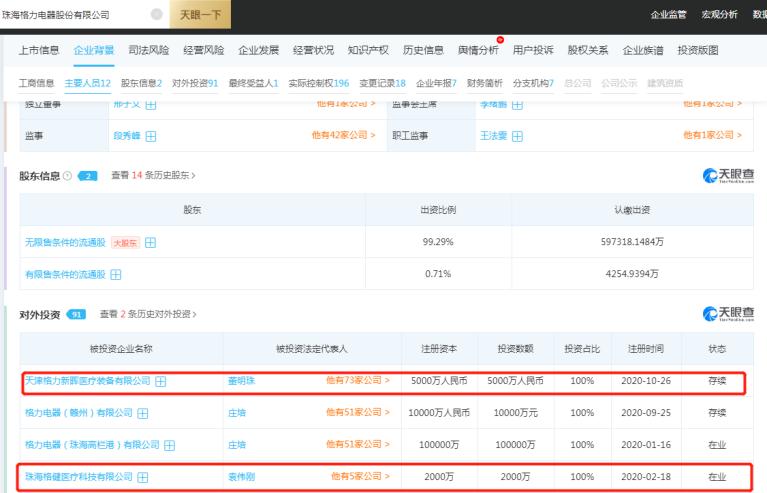Viewport: 767px width, 493px height.
Task: Open the 他有5家公司 link
Action: point(361,476)
